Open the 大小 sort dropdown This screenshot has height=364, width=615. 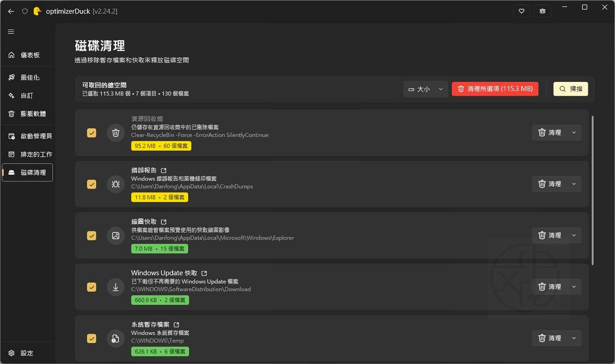[425, 89]
